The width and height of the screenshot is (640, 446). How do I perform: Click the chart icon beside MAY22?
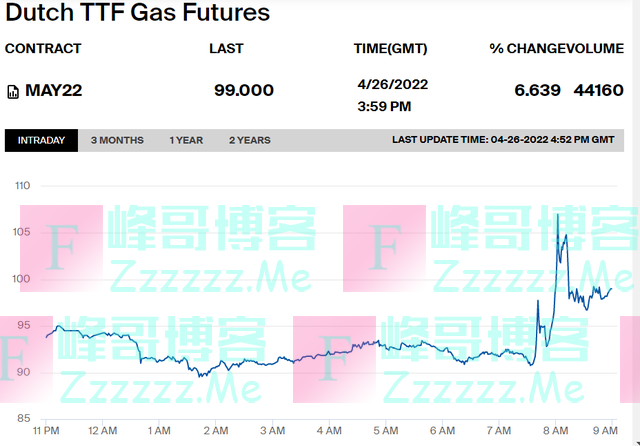12,91
